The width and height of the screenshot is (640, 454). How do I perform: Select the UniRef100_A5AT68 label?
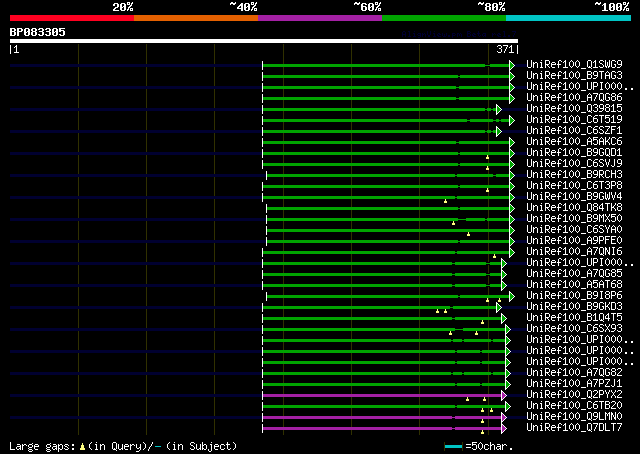[574, 285]
